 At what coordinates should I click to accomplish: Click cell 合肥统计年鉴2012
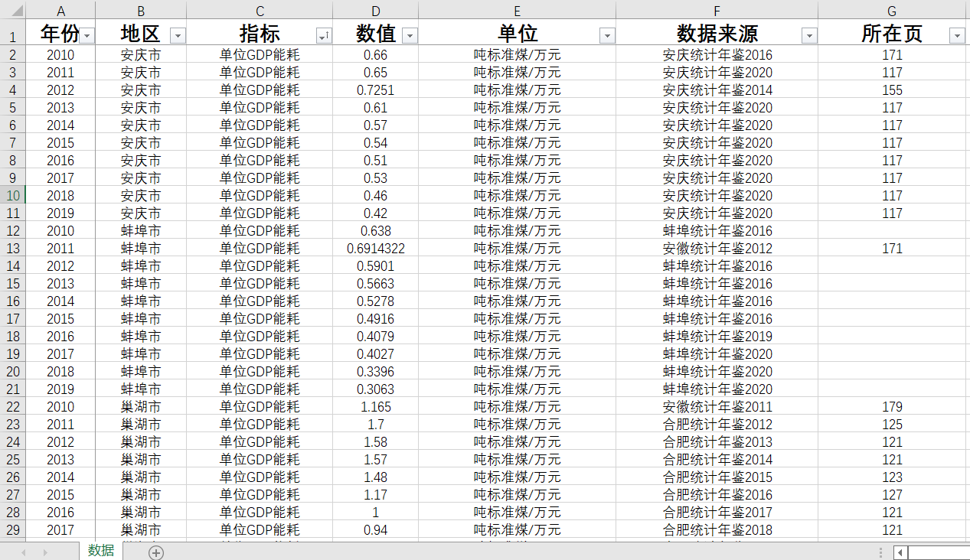717,424
